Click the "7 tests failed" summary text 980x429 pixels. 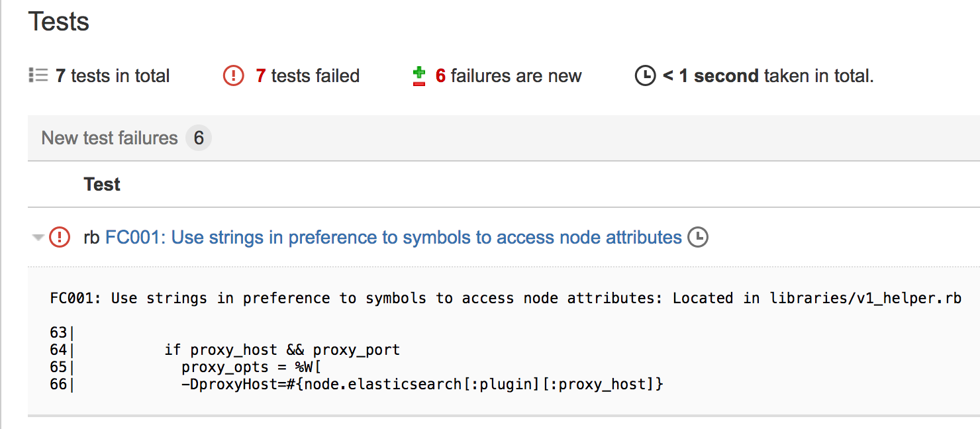tap(308, 76)
